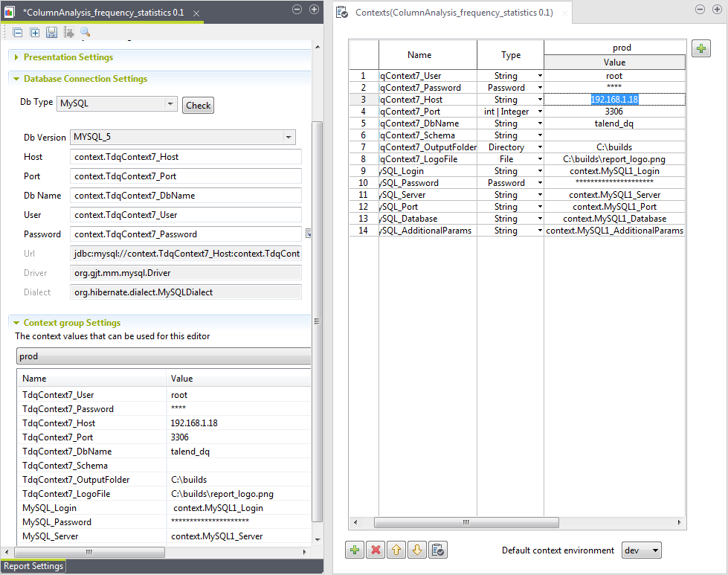Viewport: 728px width, 575px height.
Task: Change the default context environment from dev
Action: (x=641, y=550)
